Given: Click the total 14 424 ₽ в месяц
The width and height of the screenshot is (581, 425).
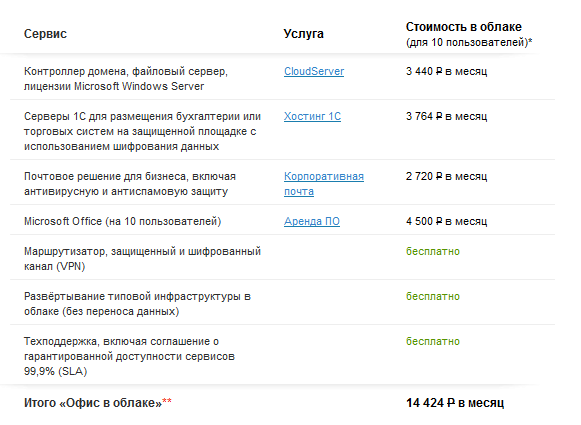Looking at the screenshot, I should 455,403.
